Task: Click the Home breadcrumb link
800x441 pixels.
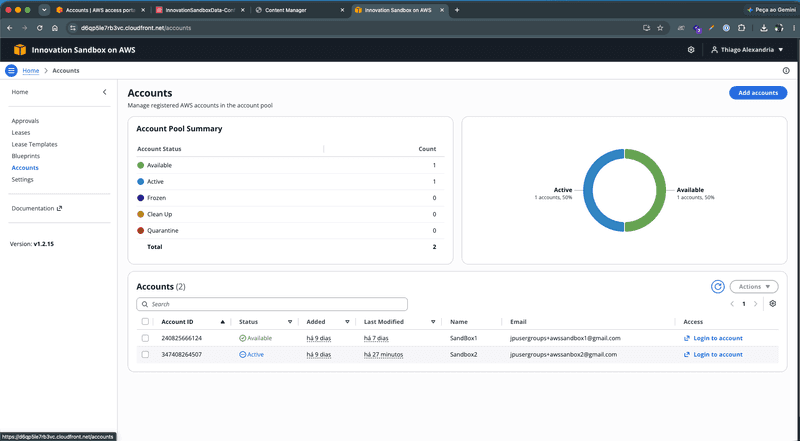Action: point(31,70)
